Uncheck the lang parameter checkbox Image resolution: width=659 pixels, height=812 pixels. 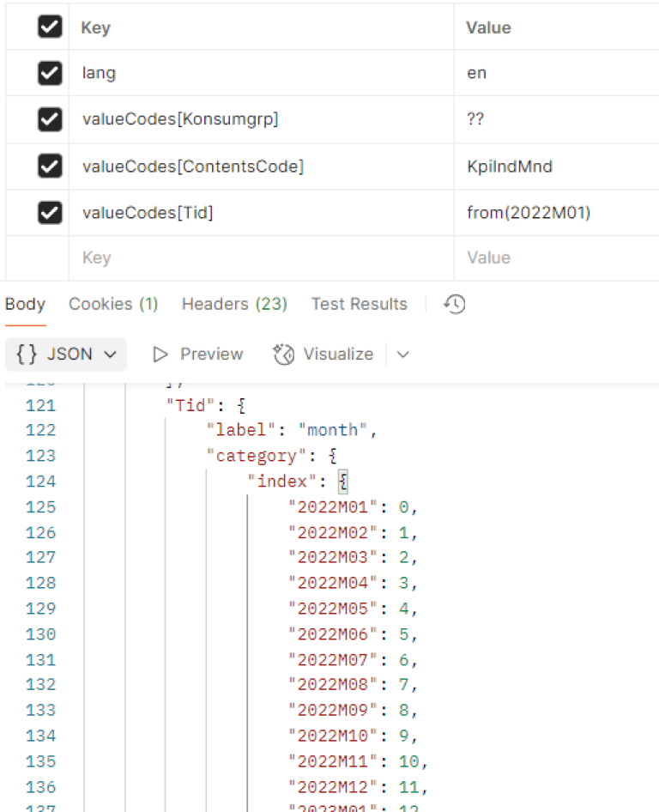tap(50, 74)
